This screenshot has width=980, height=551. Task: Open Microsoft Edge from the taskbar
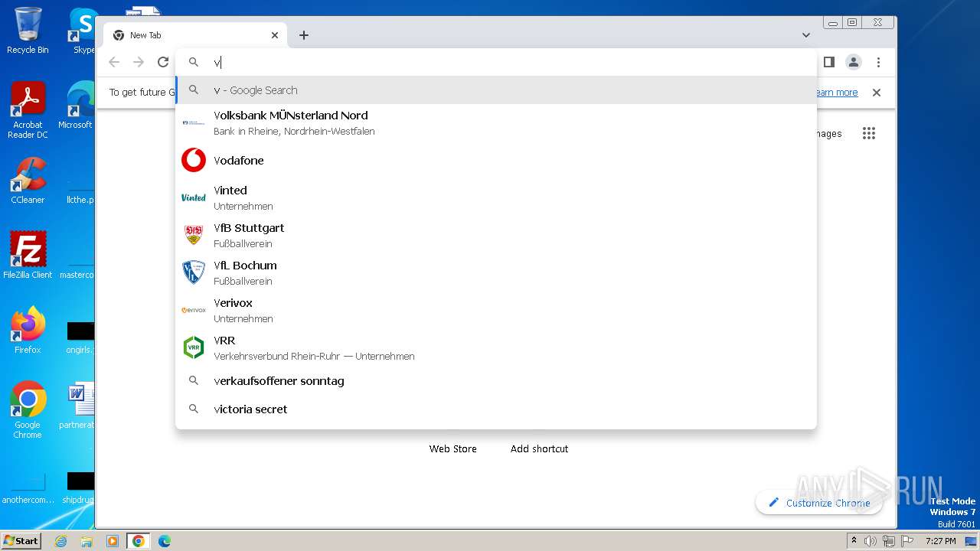[164, 541]
